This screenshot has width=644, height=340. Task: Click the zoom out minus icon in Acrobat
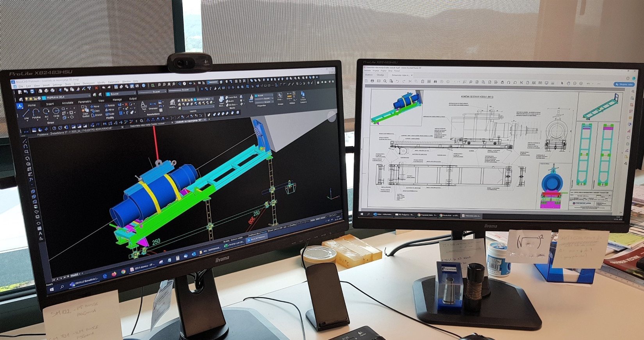pos(574,83)
